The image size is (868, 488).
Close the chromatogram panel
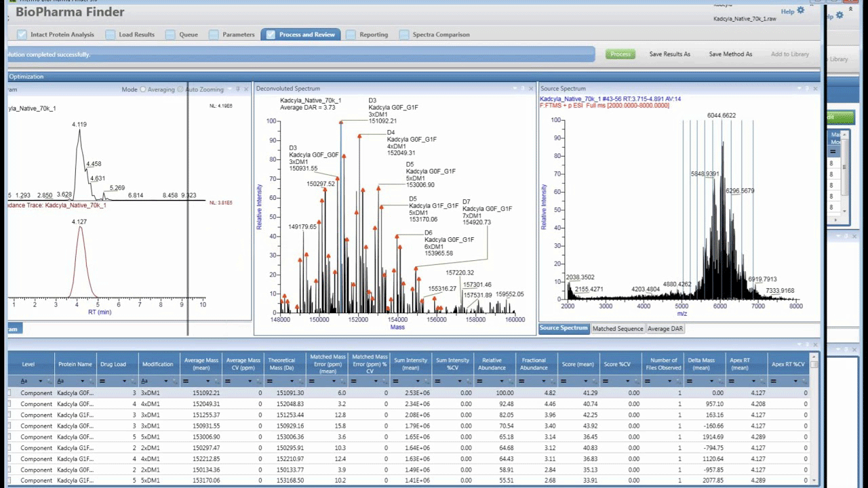[x=246, y=89]
